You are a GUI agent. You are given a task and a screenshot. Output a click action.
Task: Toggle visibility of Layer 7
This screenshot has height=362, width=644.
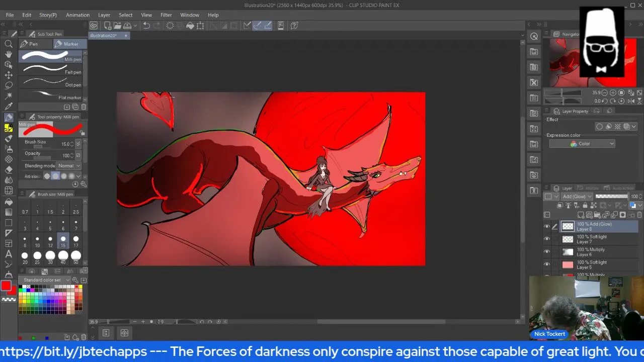[x=547, y=239]
